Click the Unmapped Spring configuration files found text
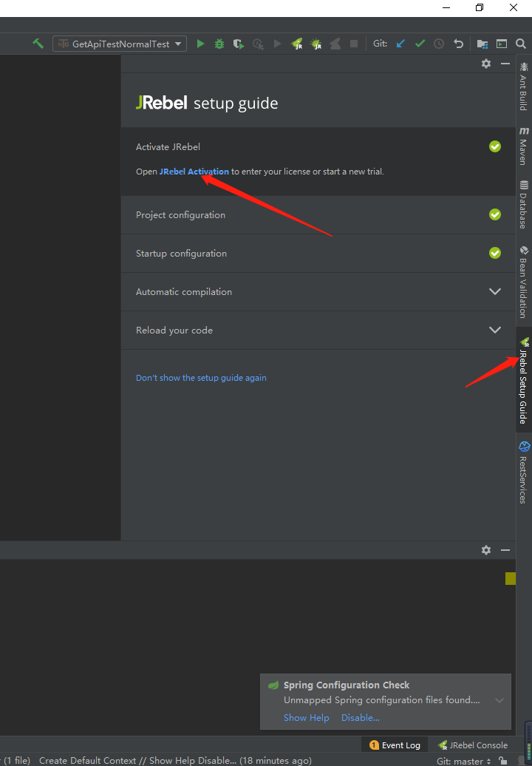Image resolution: width=532 pixels, height=766 pixels. 382,700
